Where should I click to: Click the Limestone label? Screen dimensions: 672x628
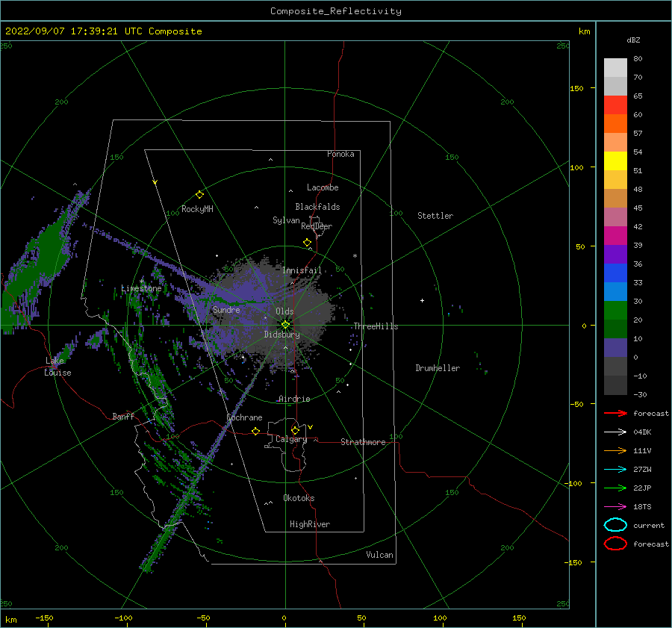pos(141,288)
